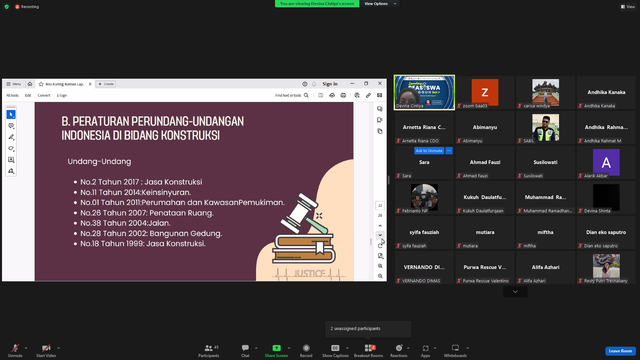640x360 pixels.
Task: Open the View Options dropdown
Action: click(x=380, y=4)
